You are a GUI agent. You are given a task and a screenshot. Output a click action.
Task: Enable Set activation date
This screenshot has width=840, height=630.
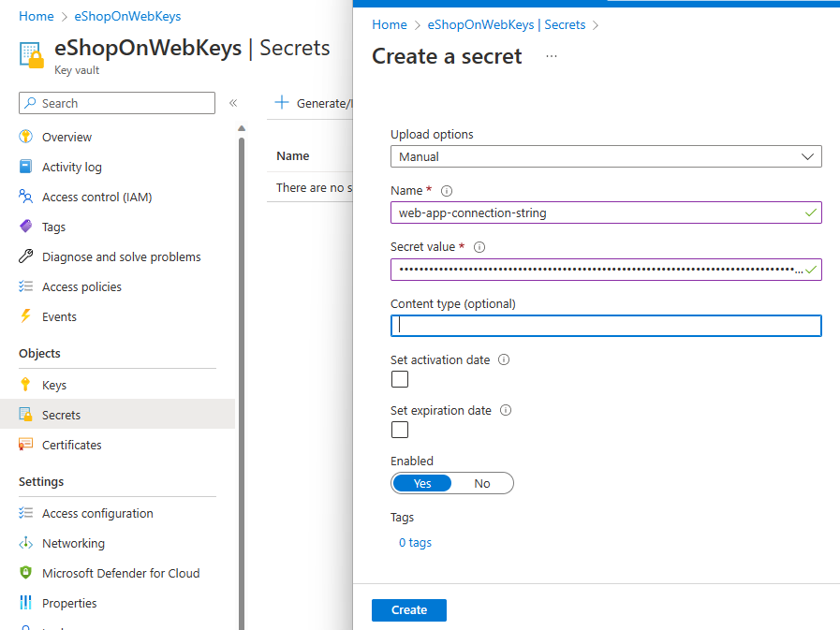tap(400, 379)
